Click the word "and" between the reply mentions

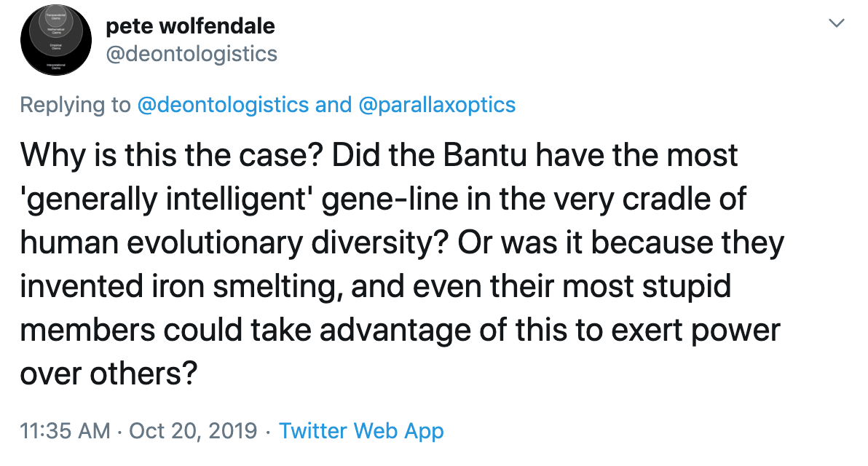tap(334, 105)
